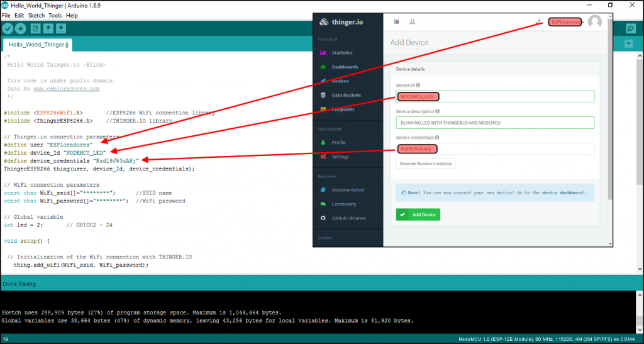644x344 pixels.
Task: Click the user outline icon in thinger.io header
Action: 413,22
